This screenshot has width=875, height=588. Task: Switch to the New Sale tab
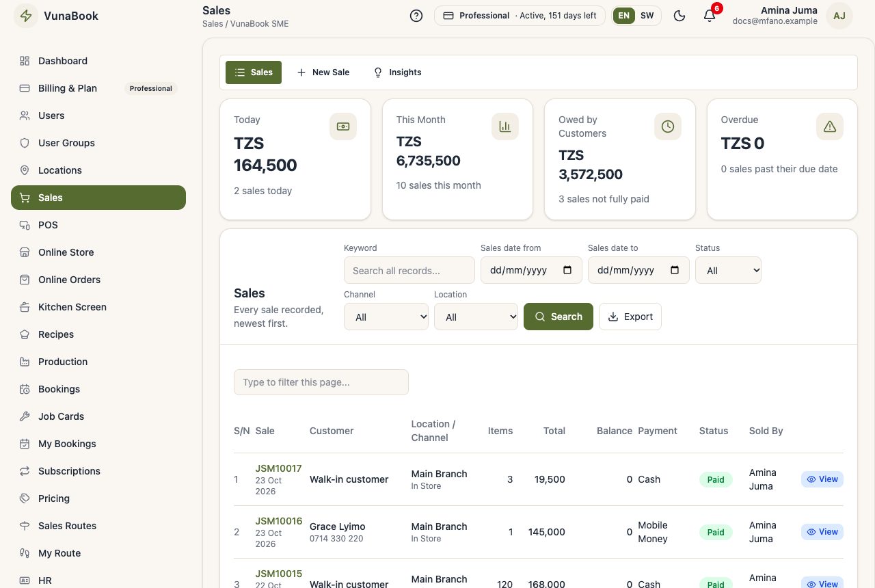click(x=323, y=72)
